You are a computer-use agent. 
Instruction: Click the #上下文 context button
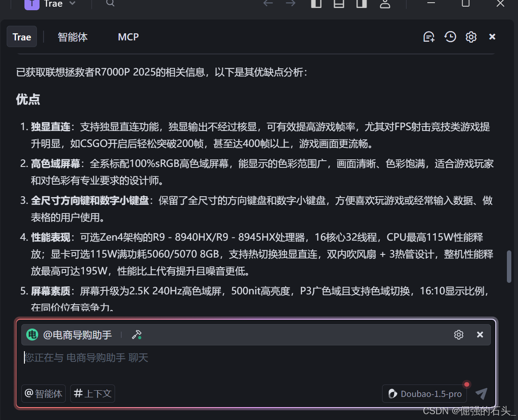tap(92, 394)
